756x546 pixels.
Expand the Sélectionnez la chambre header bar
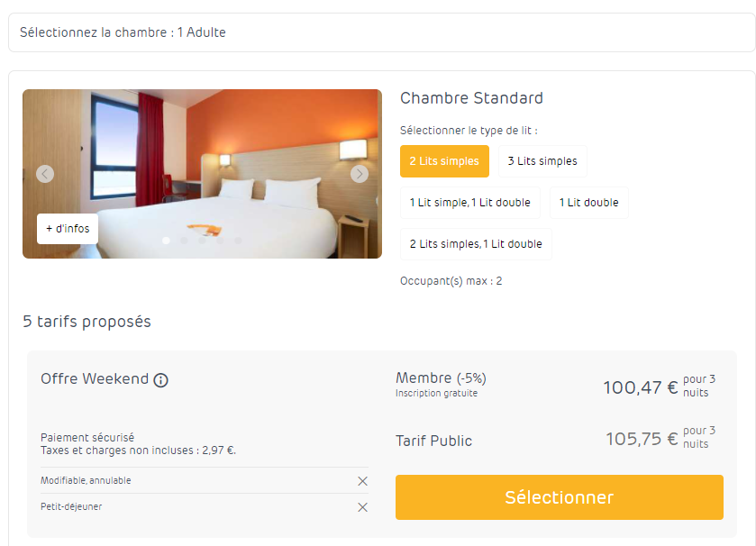pyautogui.click(x=382, y=32)
